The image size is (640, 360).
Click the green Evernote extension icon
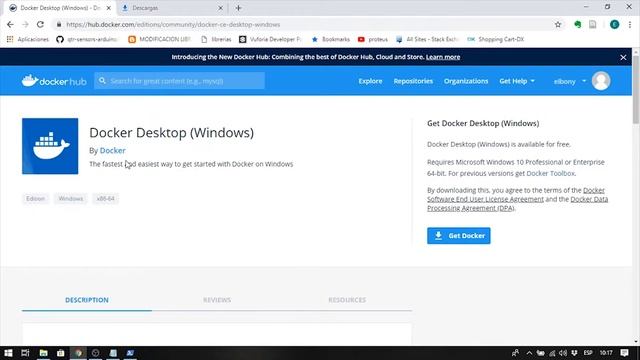tap(577, 24)
